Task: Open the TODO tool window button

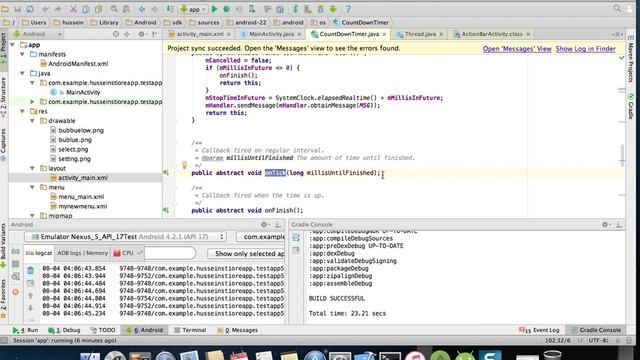Action: pos(103,330)
